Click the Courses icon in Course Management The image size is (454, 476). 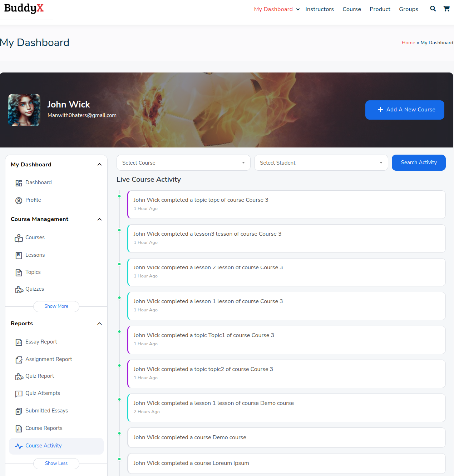click(19, 238)
